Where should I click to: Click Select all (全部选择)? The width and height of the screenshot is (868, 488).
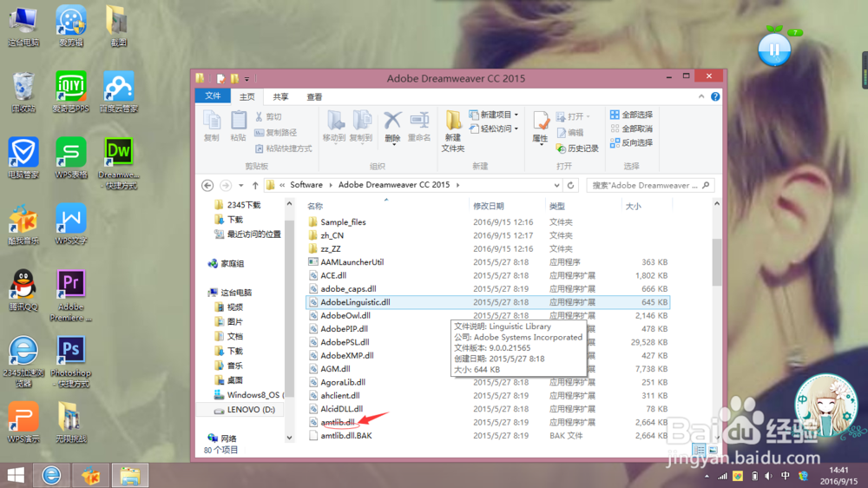(x=631, y=115)
